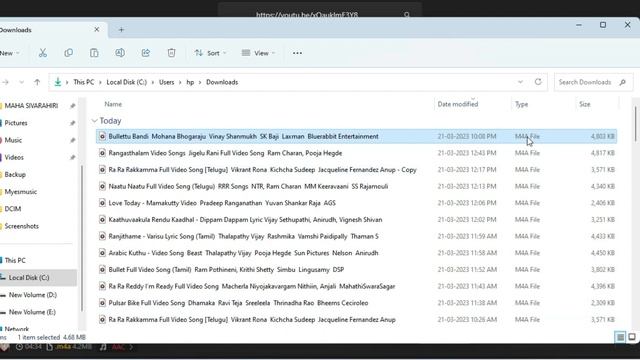Open DCIM folder in sidebar
The width and height of the screenshot is (640, 360).
[13, 209]
